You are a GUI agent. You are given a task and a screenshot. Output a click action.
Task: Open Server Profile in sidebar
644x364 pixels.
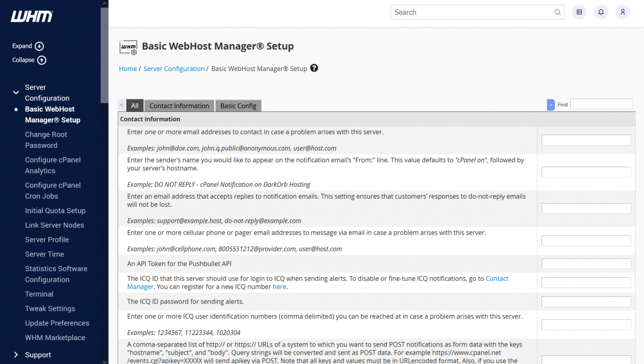tap(47, 240)
